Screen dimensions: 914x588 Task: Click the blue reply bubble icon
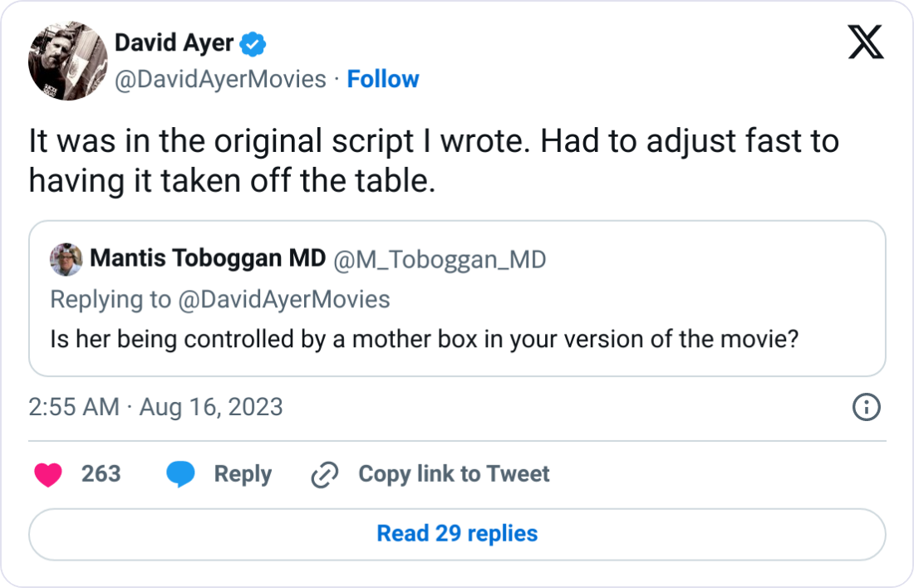click(x=179, y=473)
